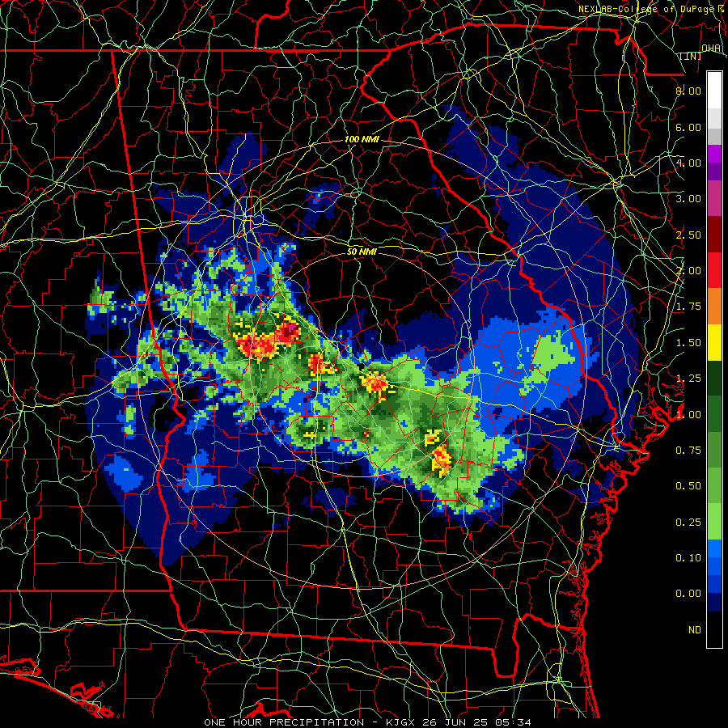
Task: Click the 0.25 legend value
Action: (688, 523)
